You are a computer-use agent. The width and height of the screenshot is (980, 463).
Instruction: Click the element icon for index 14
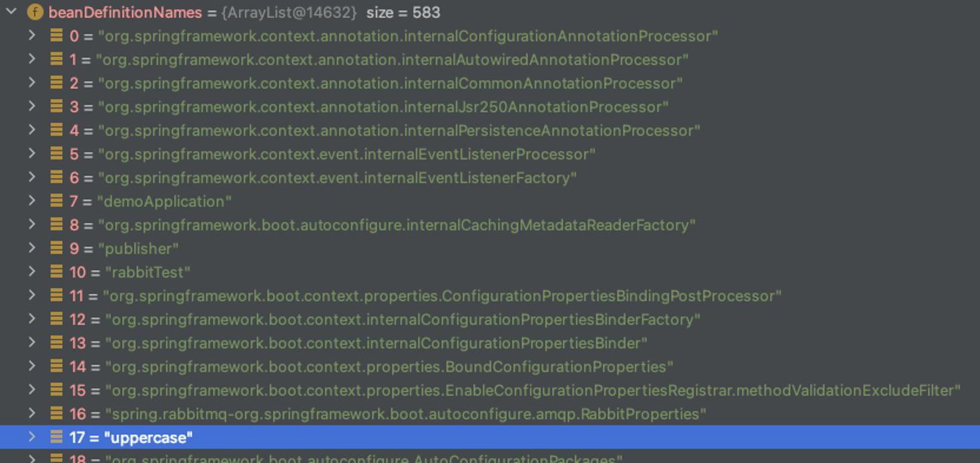coord(57,366)
